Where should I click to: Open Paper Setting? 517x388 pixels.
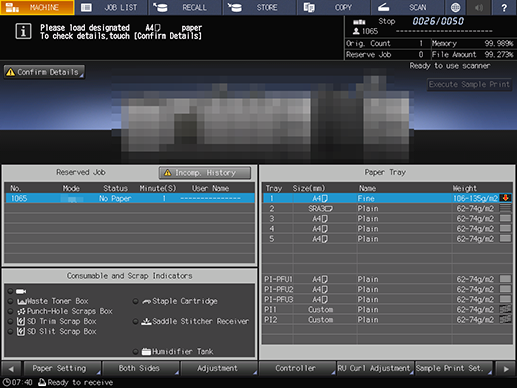pyautogui.click(x=62, y=369)
